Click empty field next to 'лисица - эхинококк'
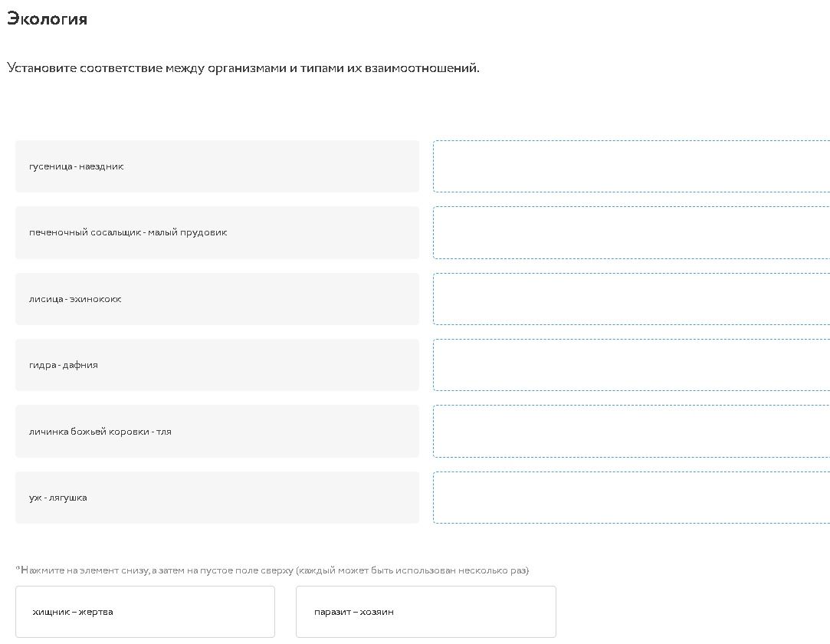This screenshot has height=644, width=830. click(631, 299)
